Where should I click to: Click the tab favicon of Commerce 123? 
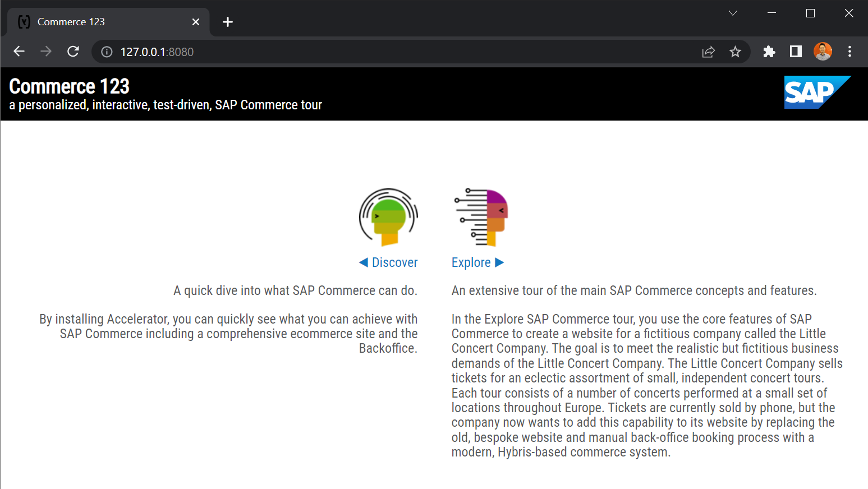(24, 22)
